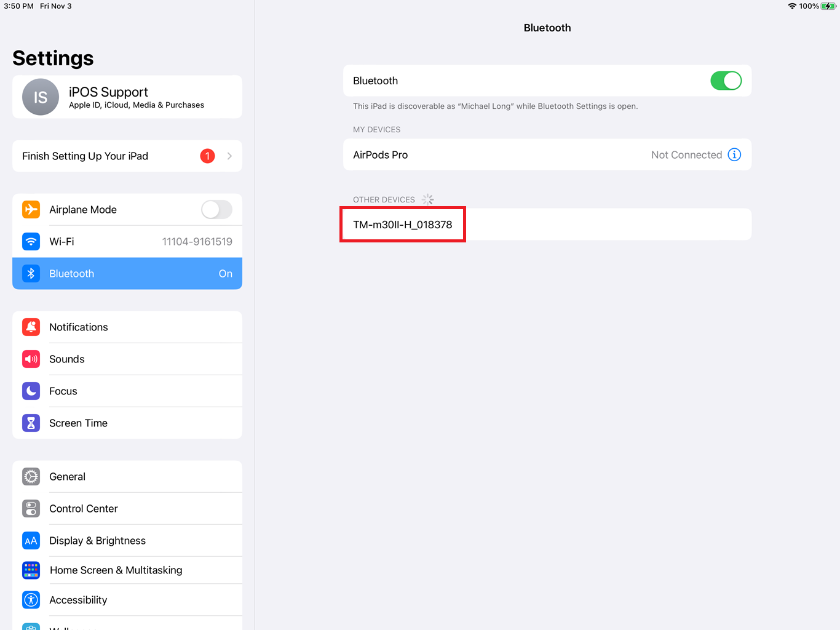Image resolution: width=840 pixels, height=630 pixels.
Task: Open iPOS Support Apple ID profile
Action: pyautogui.click(x=127, y=97)
